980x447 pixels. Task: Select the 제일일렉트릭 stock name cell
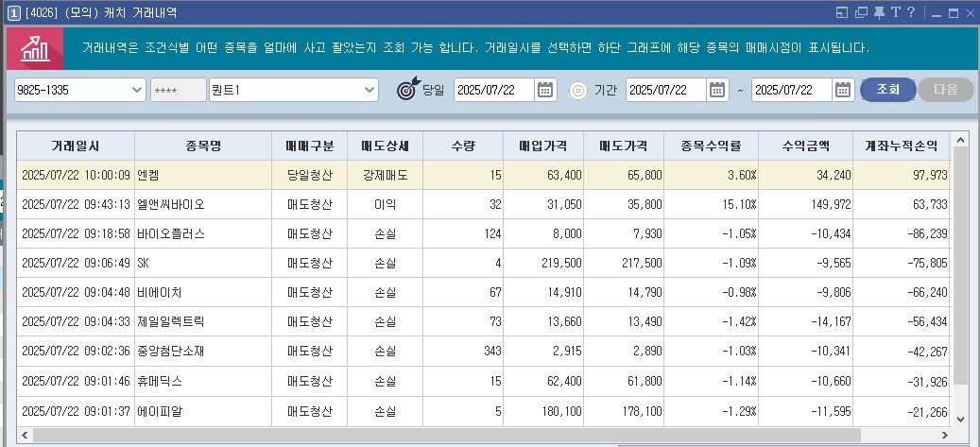(x=203, y=321)
